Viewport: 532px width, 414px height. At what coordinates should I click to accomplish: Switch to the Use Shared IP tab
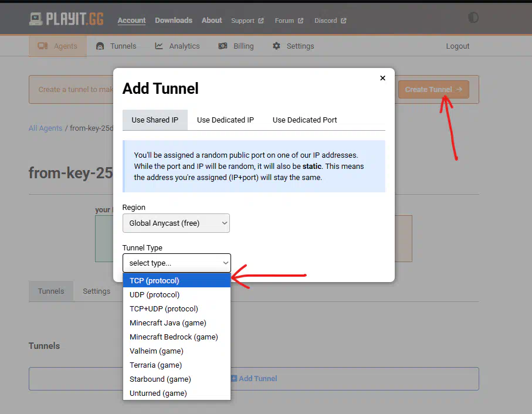[155, 120]
